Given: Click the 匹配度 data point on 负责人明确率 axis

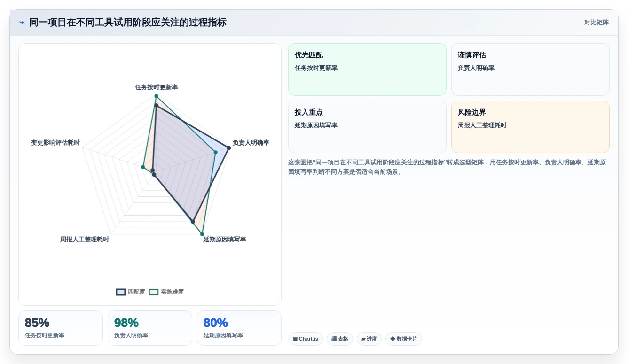Looking at the screenshot, I should point(229,148).
